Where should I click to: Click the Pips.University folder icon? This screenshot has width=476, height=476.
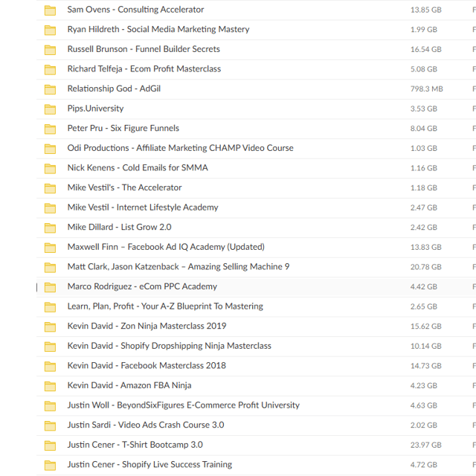tap(50, 109)
